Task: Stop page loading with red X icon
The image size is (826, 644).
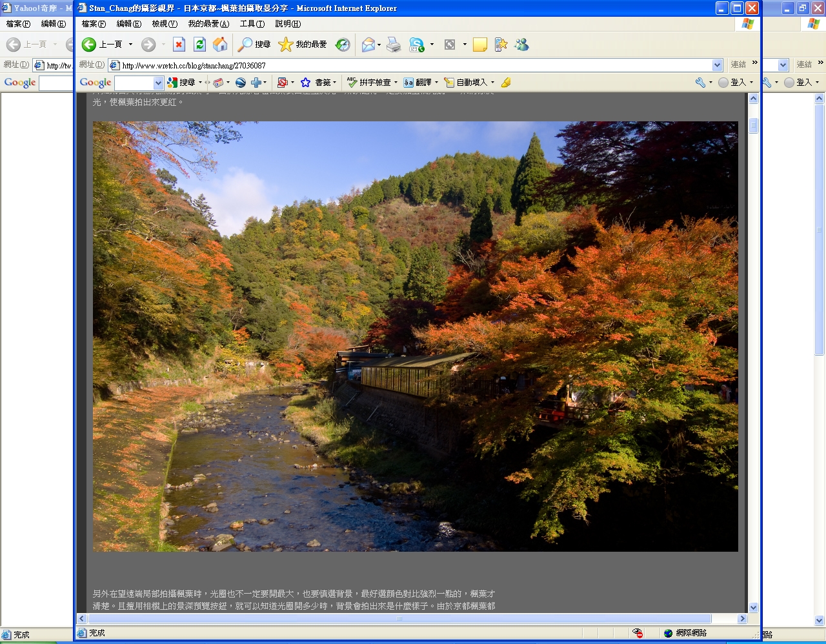Action: tap(179, 45)
